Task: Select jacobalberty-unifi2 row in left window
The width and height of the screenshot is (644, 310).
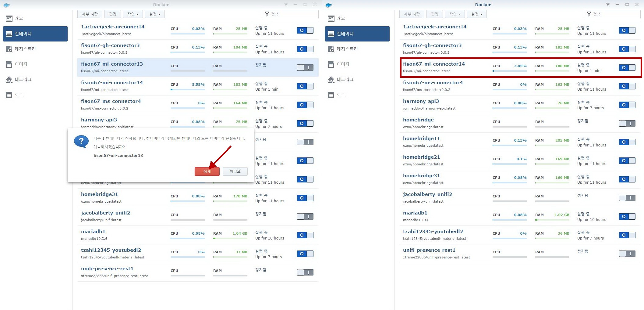Action: 198,217
